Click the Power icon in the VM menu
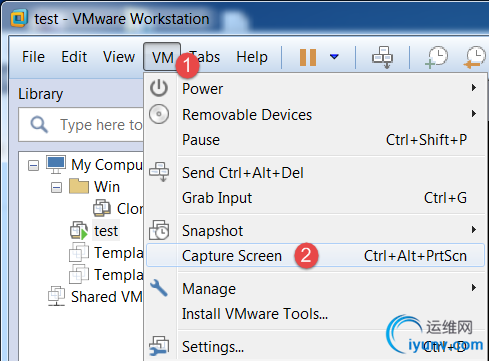The width and height of the screenshot is (489, 361). click(159, 88)
